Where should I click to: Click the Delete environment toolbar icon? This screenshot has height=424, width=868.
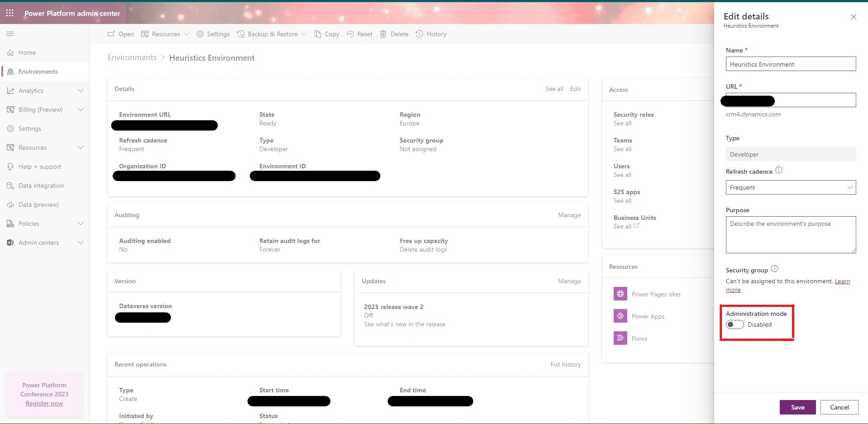tap(383, 34)
